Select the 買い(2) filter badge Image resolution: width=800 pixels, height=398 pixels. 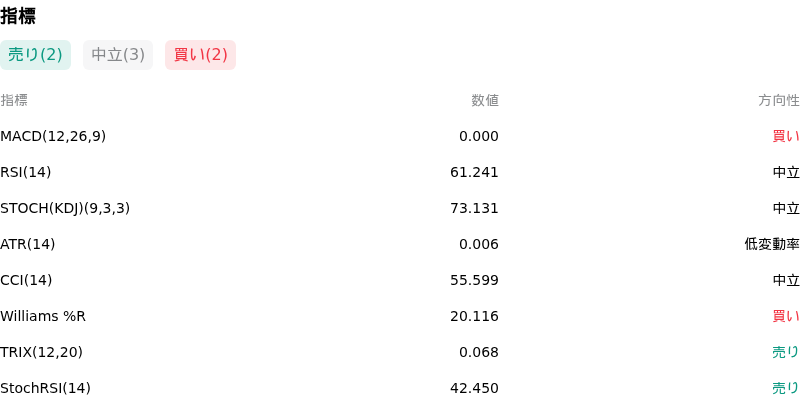tap(201, 55)
